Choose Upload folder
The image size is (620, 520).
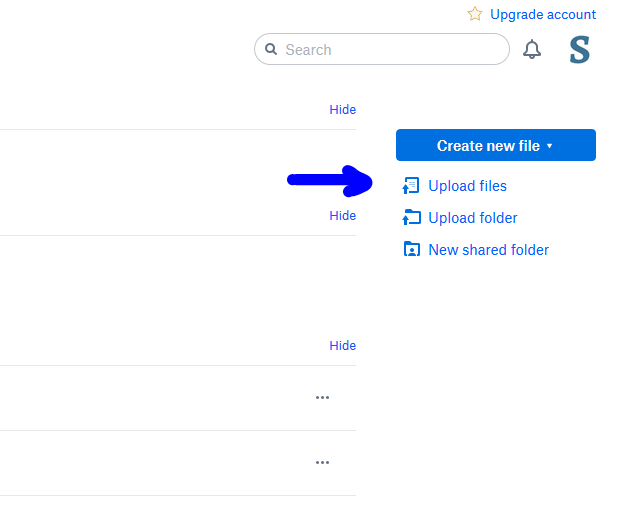pyautogui.click(x=473, y=218)
